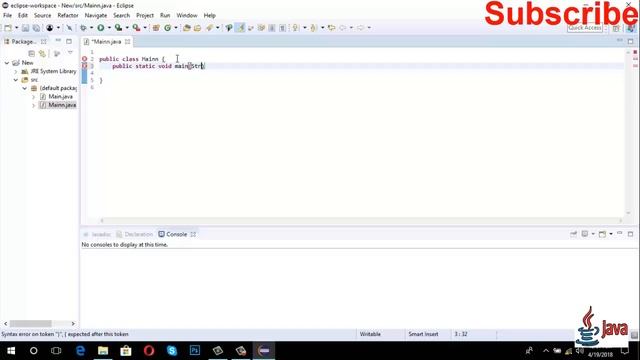Click the Open Type icon
640x360 pixels.
pos(187,28)
